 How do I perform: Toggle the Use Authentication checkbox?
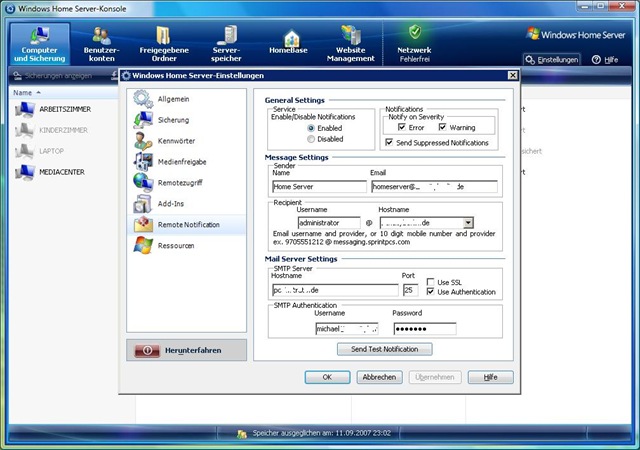(430, 292)
